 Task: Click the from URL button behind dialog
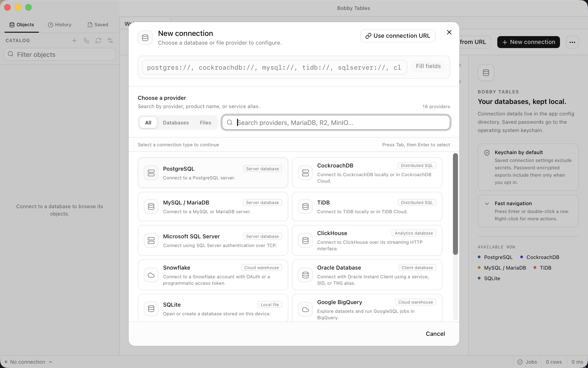coord(475,42)
